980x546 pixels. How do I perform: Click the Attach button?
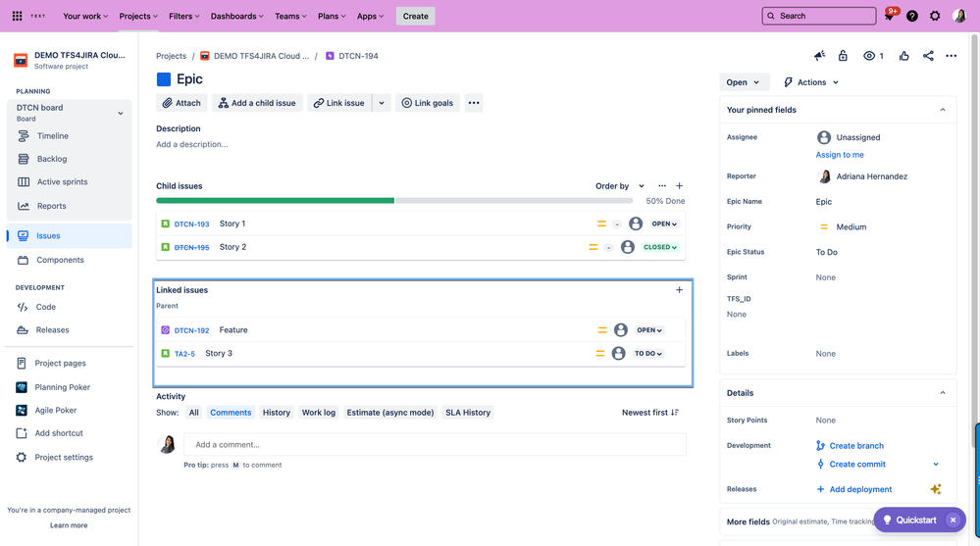click(x=181, y=103)
